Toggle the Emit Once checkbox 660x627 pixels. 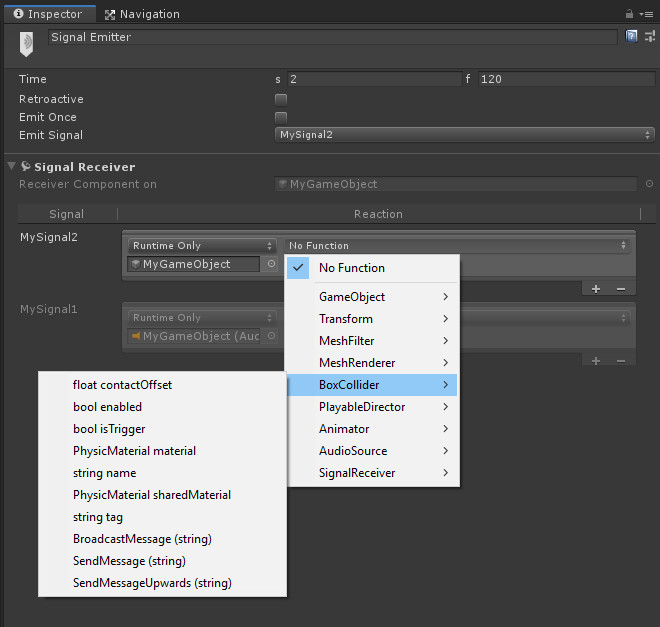(281, 117)
